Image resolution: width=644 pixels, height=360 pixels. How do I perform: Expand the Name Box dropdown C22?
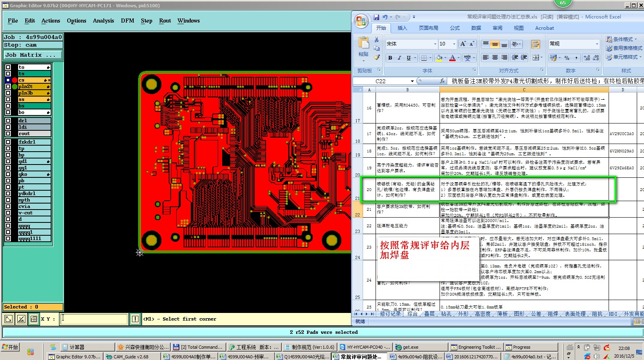[412, 81]
